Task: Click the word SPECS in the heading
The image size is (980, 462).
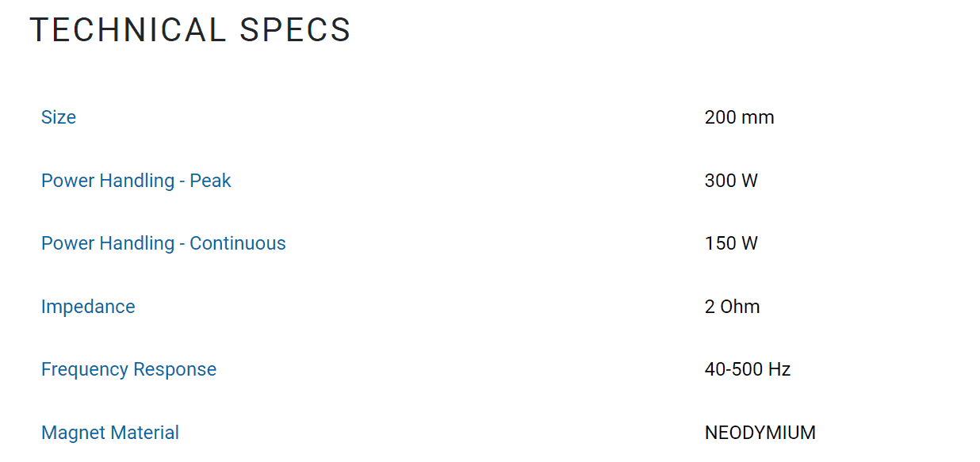Action: click(295, 30)
